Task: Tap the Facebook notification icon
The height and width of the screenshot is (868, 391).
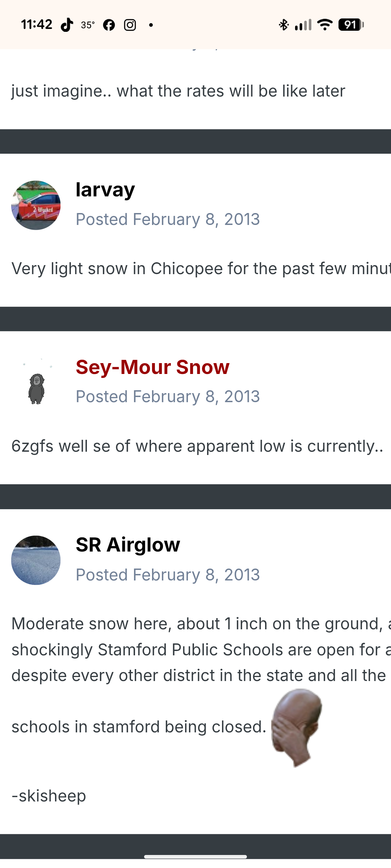Action: click(x=109, y=25)
